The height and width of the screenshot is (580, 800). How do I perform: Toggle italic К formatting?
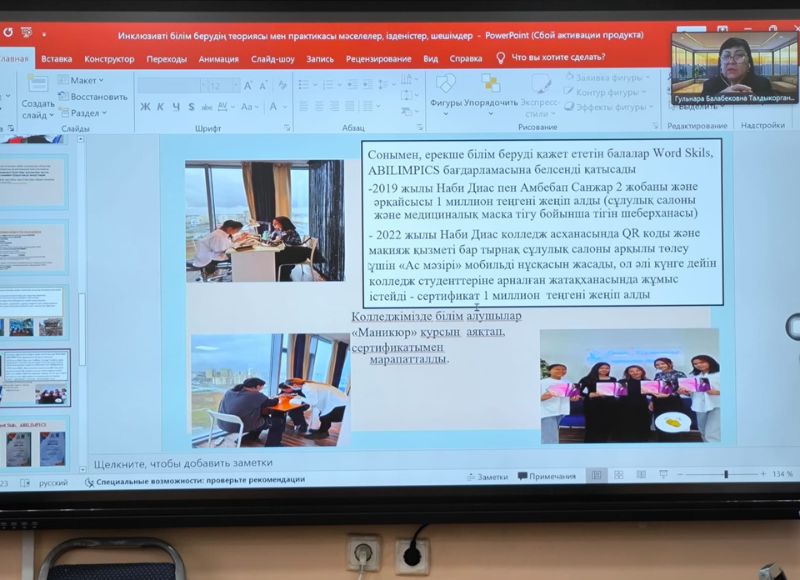click(x=161, y=107)
